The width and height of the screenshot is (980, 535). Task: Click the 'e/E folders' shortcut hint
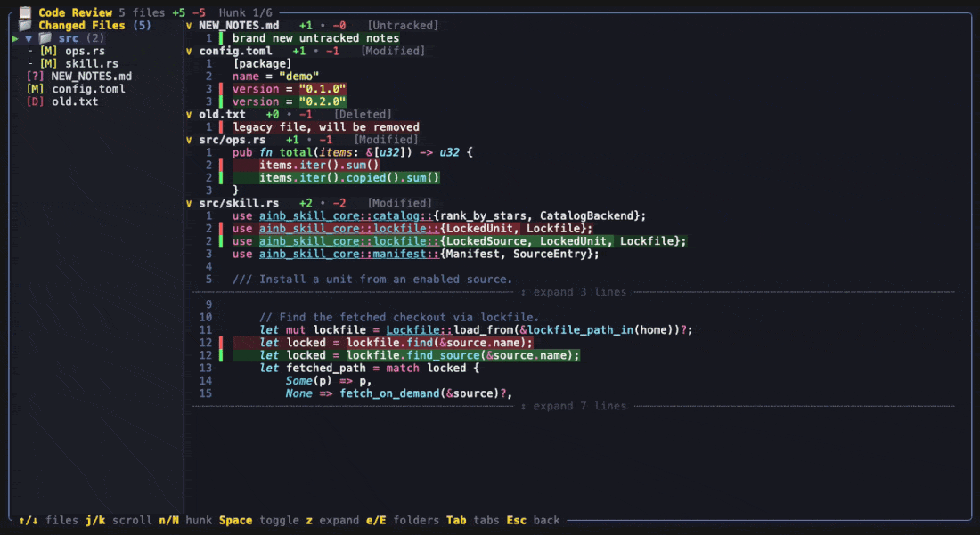403,520
